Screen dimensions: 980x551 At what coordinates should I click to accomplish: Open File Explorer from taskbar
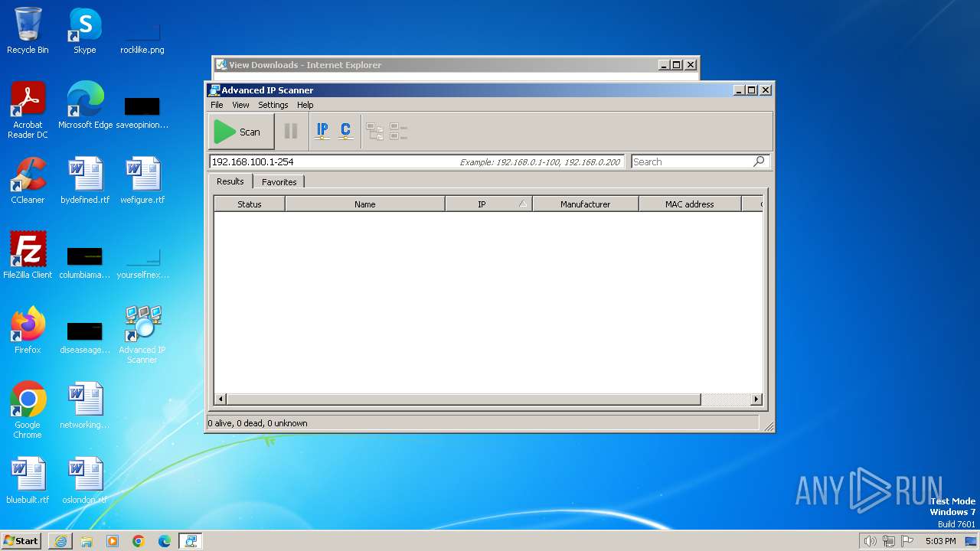(x=87, y=541)
